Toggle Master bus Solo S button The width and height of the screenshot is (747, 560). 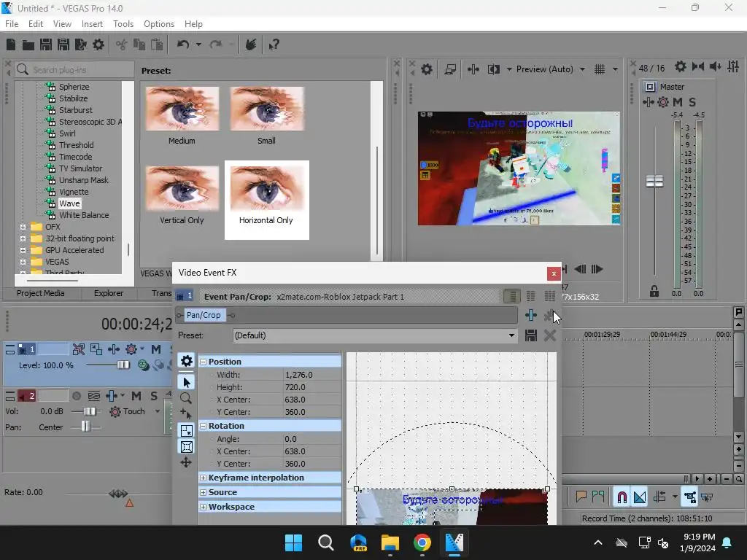coord(692,102)
